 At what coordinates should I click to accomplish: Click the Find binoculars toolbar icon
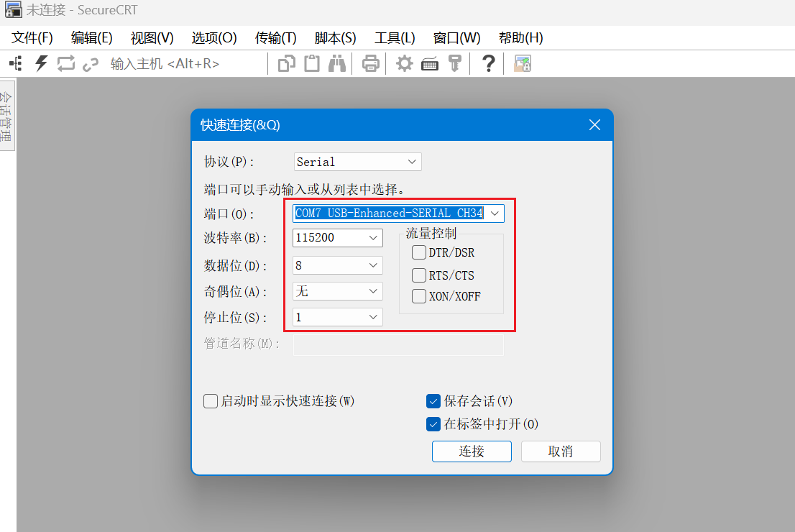pos(336,64)
